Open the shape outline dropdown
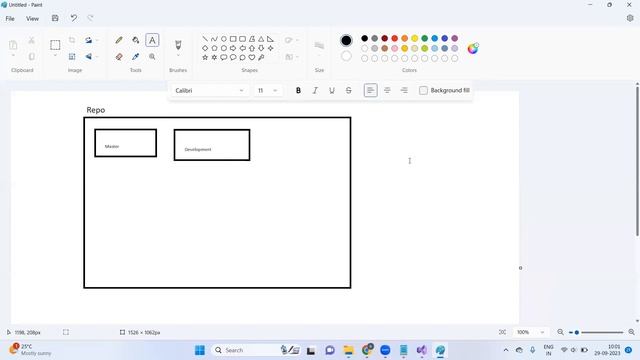The width and height of the screenshot is (640, 360). click(291, 40)
